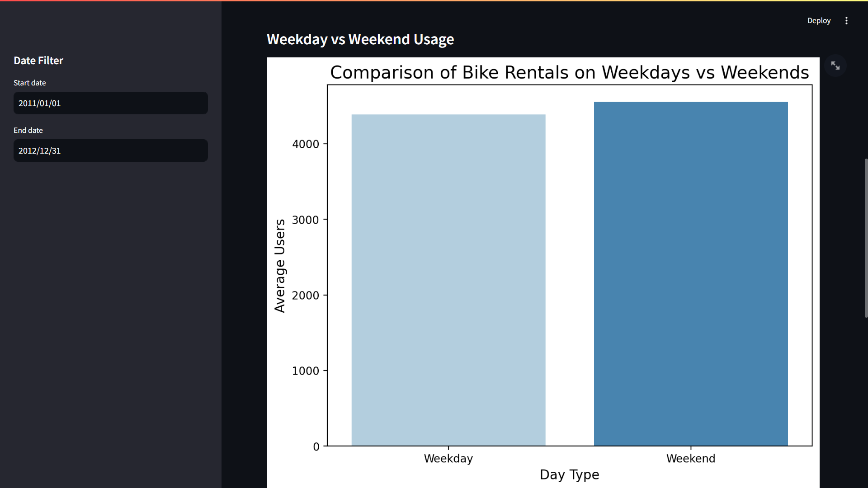The width and height of the screenshot is (868, 488).
Task: Click the Weekday vs Weekend Usage heading
Action: (360, 39)
